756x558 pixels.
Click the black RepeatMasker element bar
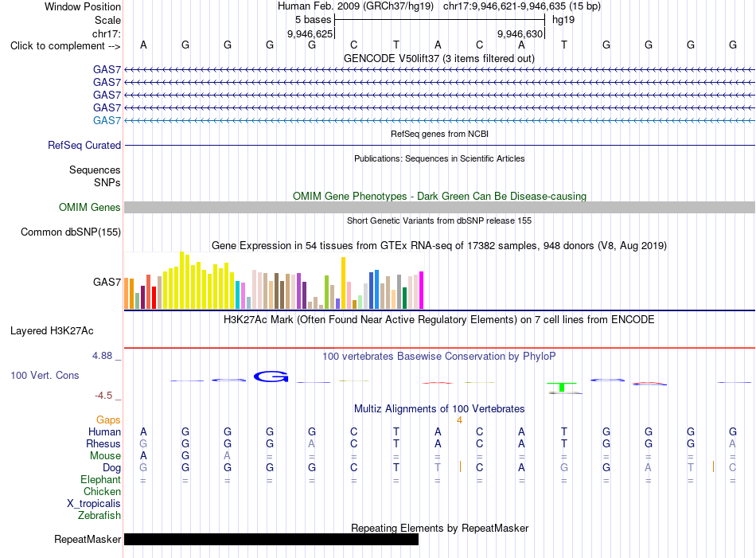271,539
